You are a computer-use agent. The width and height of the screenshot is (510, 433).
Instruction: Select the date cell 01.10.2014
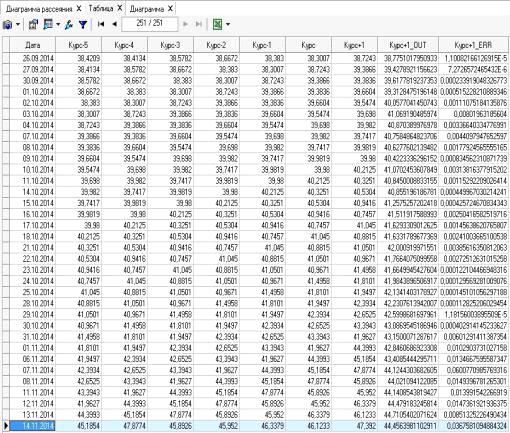click(32, 92)
